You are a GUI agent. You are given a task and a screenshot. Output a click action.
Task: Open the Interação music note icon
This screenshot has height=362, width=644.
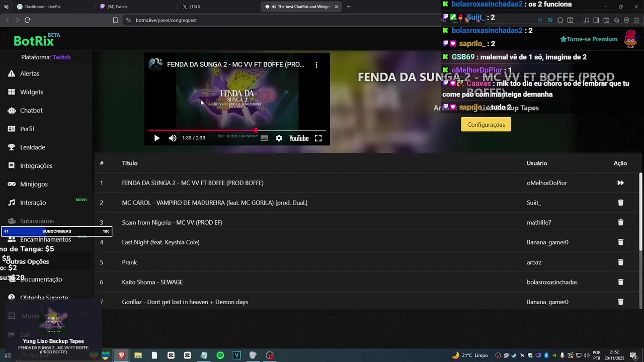pyautogui.click(x=12, y=203)
